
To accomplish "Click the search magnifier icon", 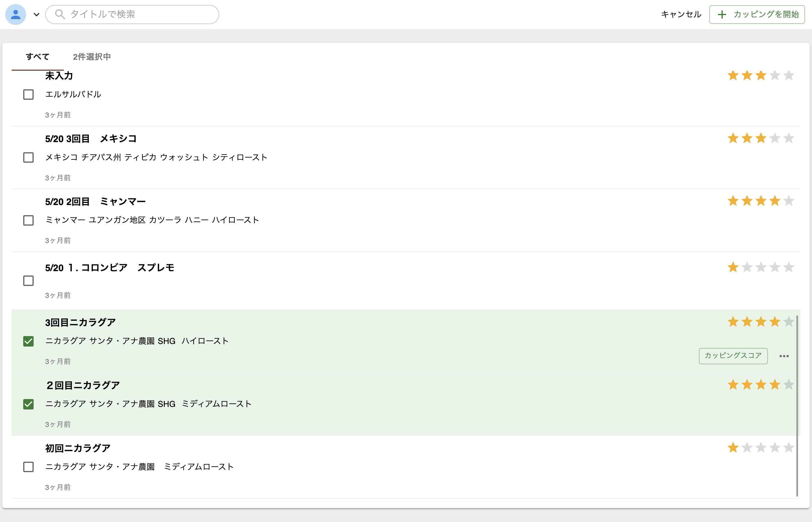I will (x=60, y=14).
